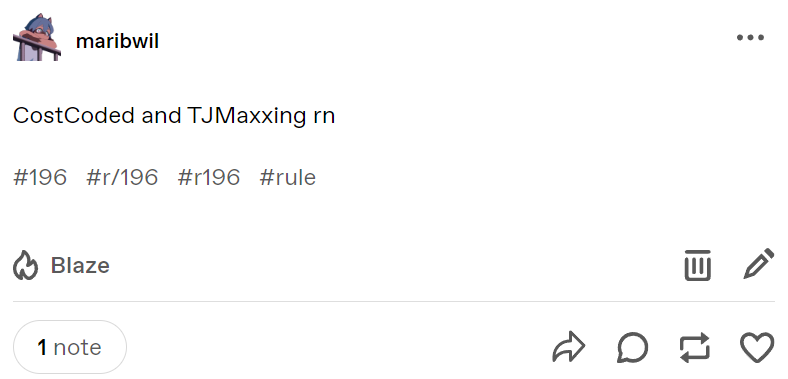Open the three-dot post options menu
This screenshot has height=379, width=788.
750,38
